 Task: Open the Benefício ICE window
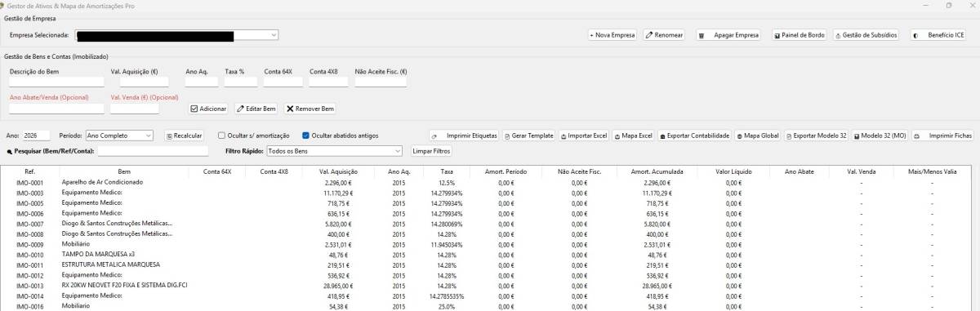click(x=938, y=35)
